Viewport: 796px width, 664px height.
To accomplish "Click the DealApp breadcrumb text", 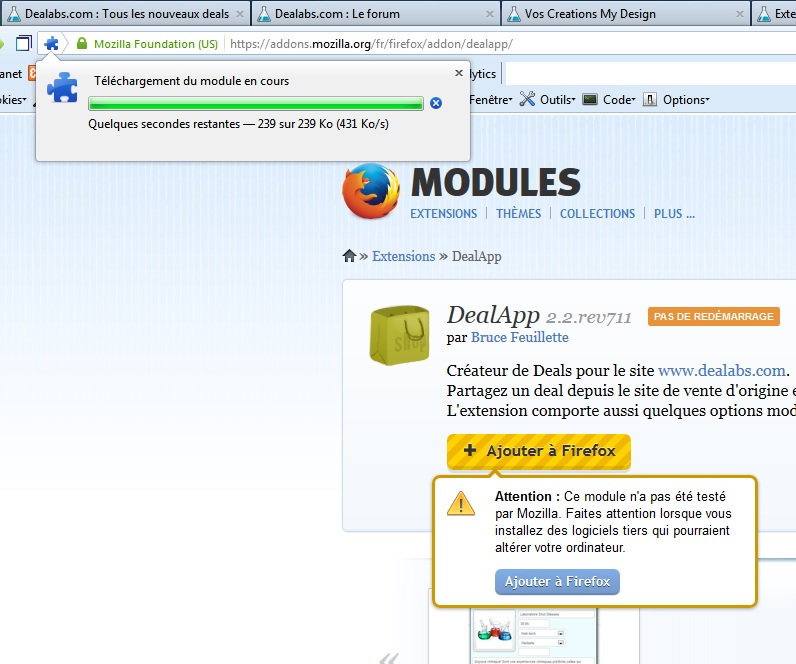I will click(477, 256).
